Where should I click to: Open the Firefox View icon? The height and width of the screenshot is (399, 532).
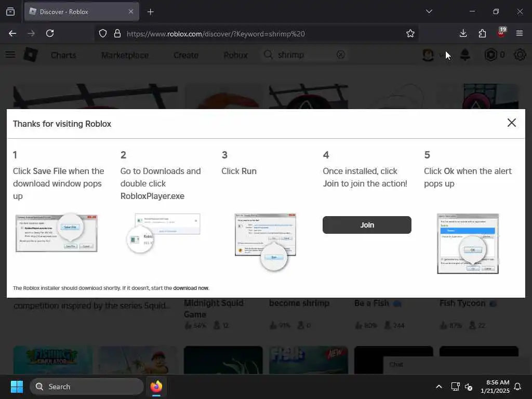[10, 11]
